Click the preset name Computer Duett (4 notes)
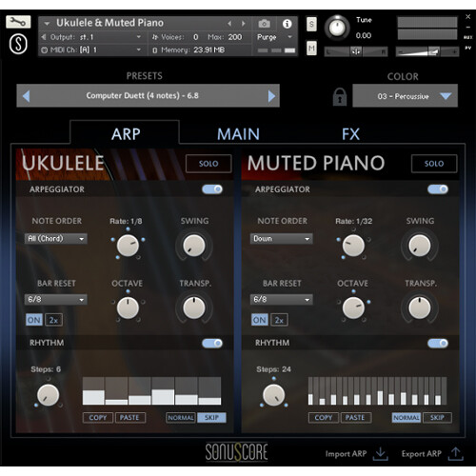This screenshot has width=476, height=476. tap(142, 95)
